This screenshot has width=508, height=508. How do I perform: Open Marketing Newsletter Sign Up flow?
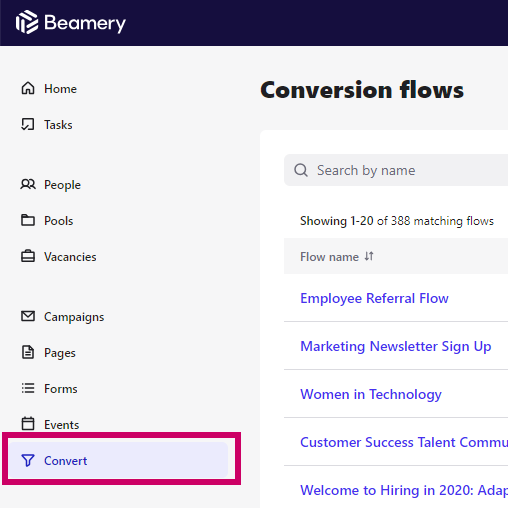[396, 346]
